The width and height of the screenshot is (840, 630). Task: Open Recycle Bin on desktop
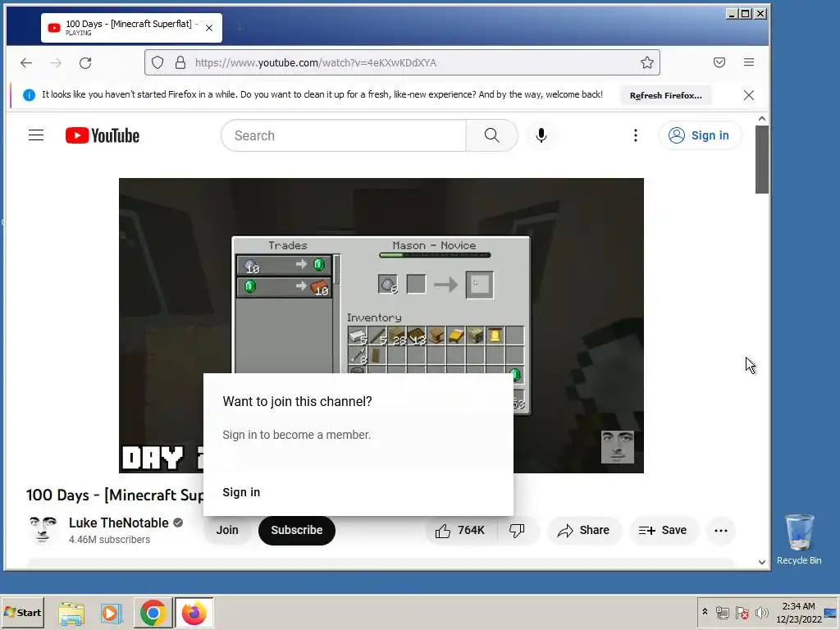click(x=799, y=540)
